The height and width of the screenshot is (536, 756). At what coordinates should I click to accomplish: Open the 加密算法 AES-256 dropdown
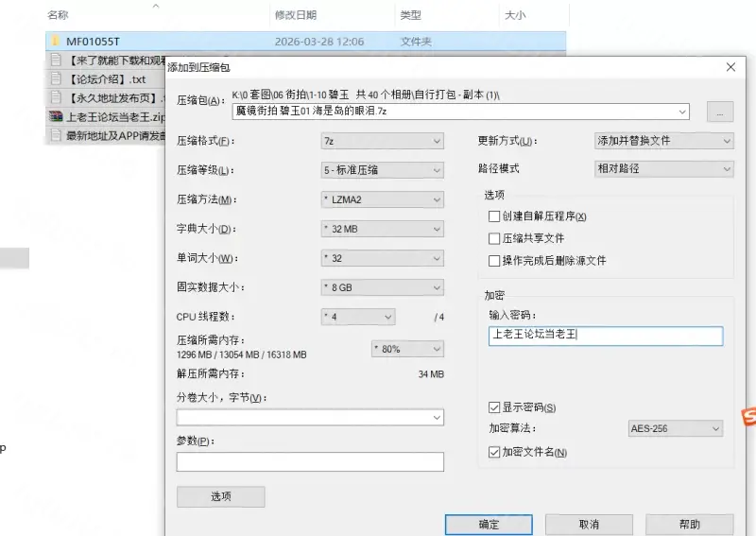(x=676, y=428)
